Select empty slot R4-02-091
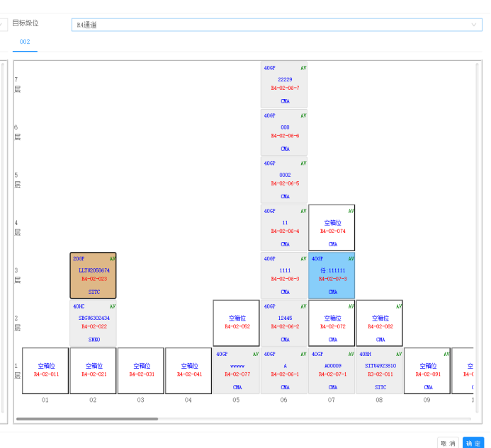This screenshot has height=448, width=491. click(427, 370)
